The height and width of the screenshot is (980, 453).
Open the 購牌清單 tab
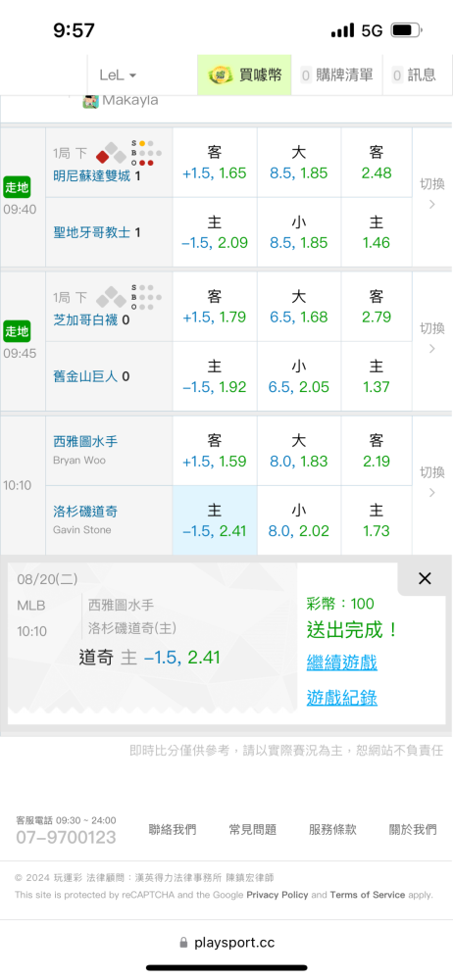pyautogui.click(x=336, y=75)
